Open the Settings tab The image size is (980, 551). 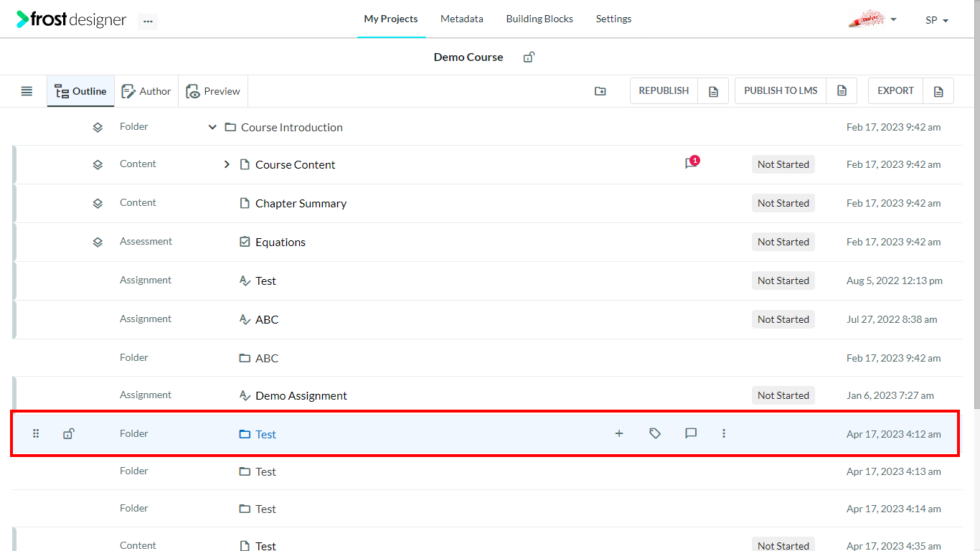pos(614,19)
